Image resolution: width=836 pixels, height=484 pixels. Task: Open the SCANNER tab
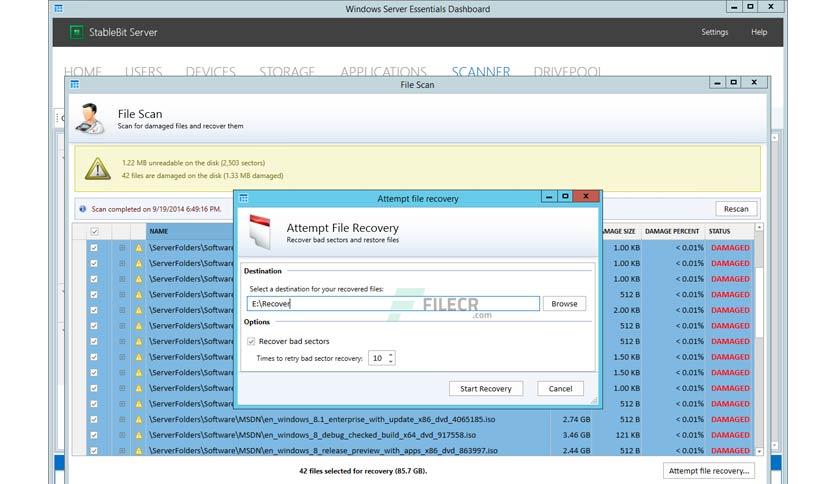click(481, 71)
